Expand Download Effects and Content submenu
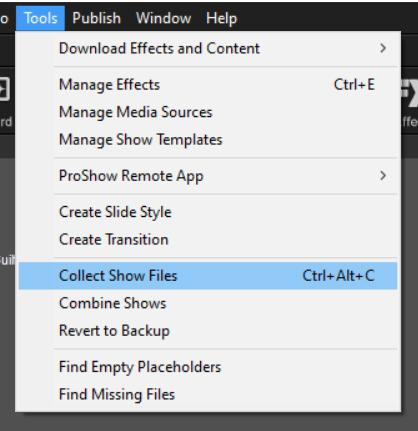Image resolution: width=418 pixels, height=431 pixels. [208, 49]
